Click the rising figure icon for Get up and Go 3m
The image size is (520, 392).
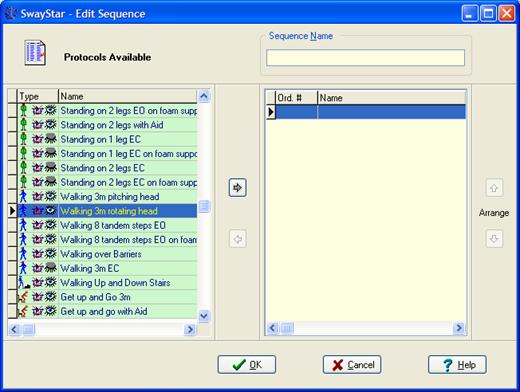(23, 297)
